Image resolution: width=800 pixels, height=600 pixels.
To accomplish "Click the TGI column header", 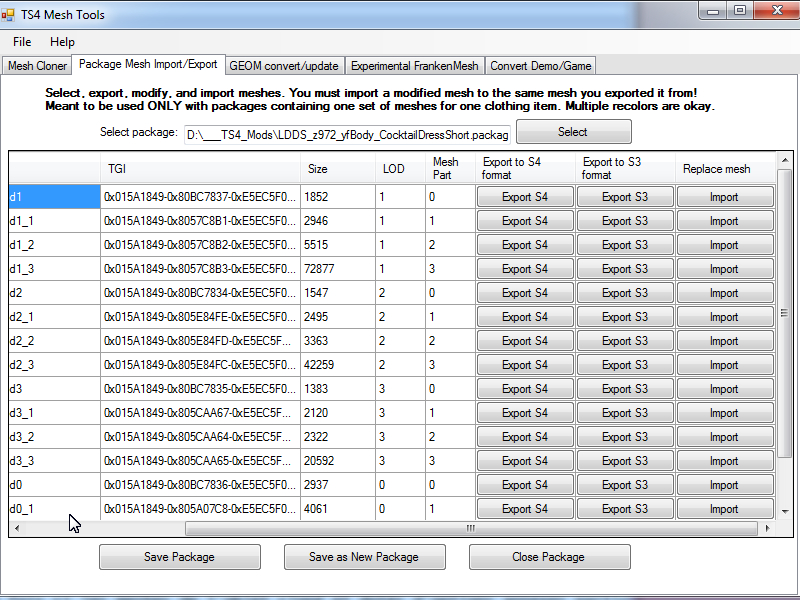I will [x=200, y=169].
